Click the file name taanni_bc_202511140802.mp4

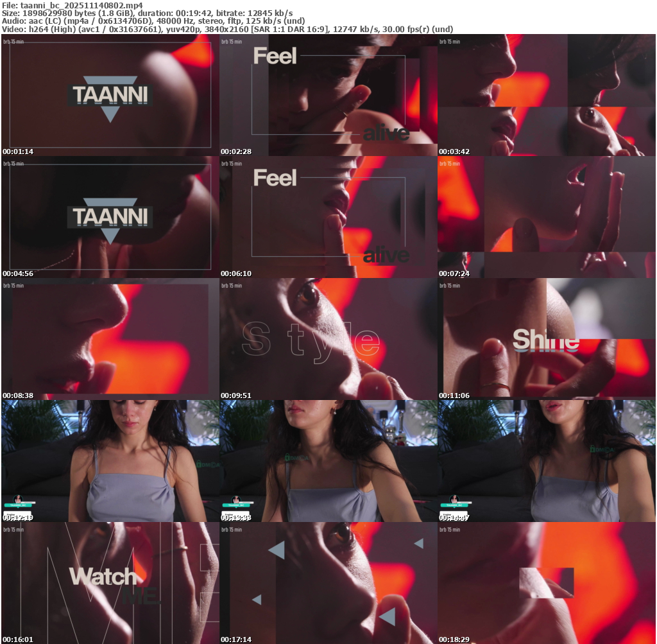pos(81,5)
